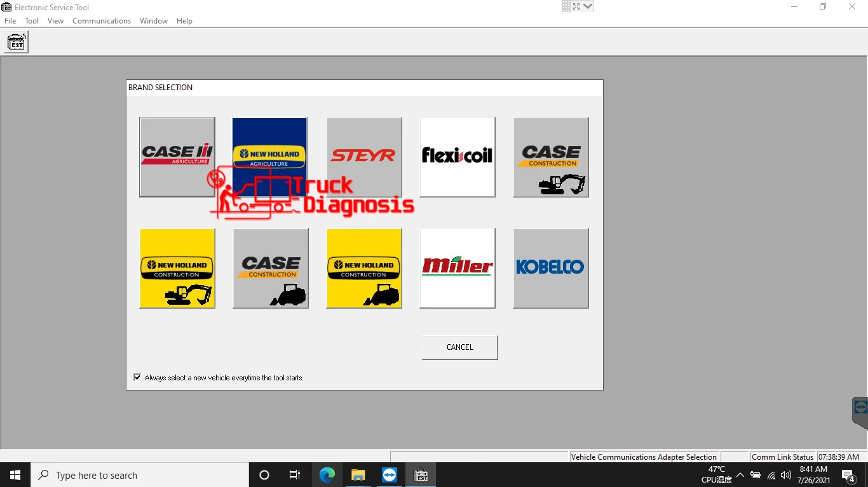Click the taskbar search box
The width and height of the screenshot is (868, 487).
click(x=140, y=475)
